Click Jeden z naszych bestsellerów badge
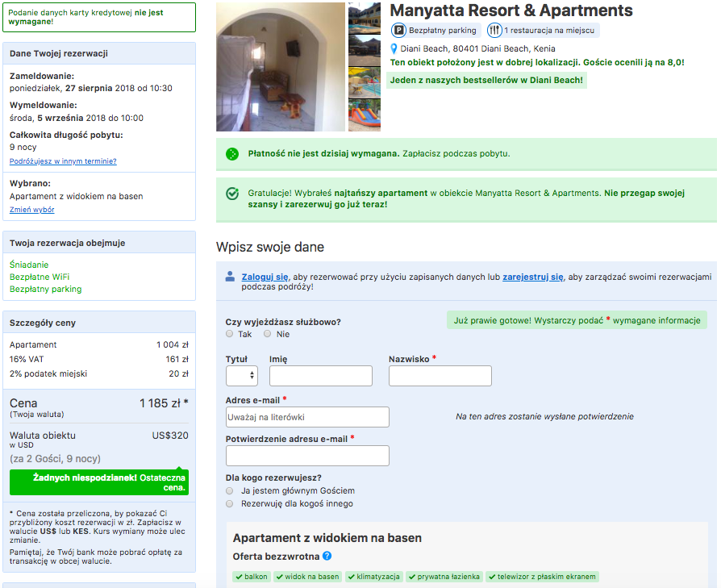Screen dimensions: 721x588 pyautogui.click(x=486, y=80)
